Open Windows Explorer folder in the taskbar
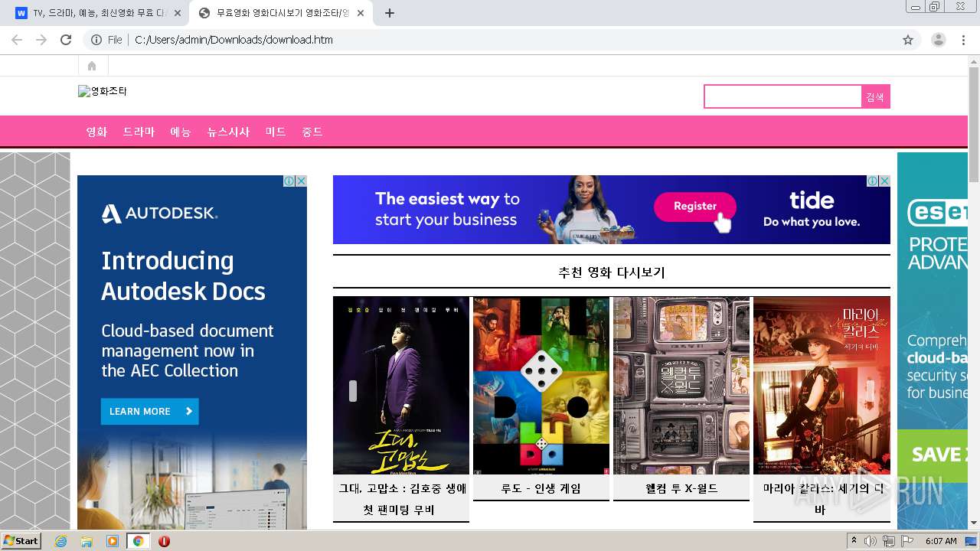Image resolution: width=980 pixels, height=551 pixels. [x=87, y=541]
